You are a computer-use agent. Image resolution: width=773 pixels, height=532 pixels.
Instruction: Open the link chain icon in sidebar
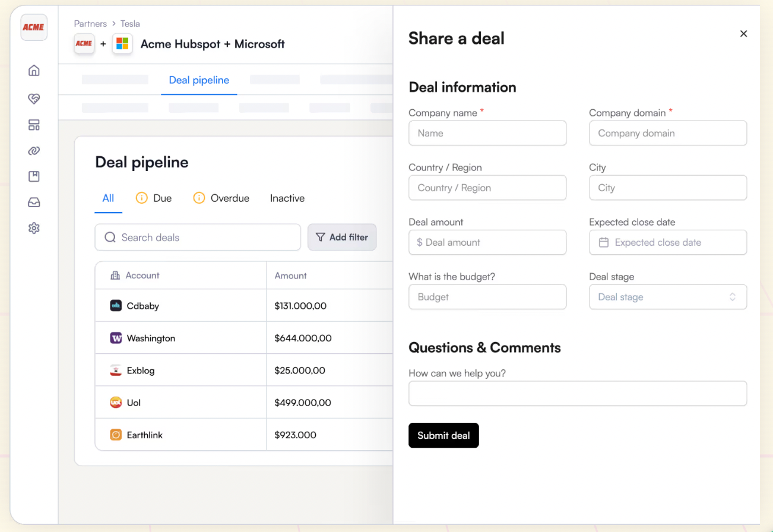pyautogui.click(x=34, y=151)
